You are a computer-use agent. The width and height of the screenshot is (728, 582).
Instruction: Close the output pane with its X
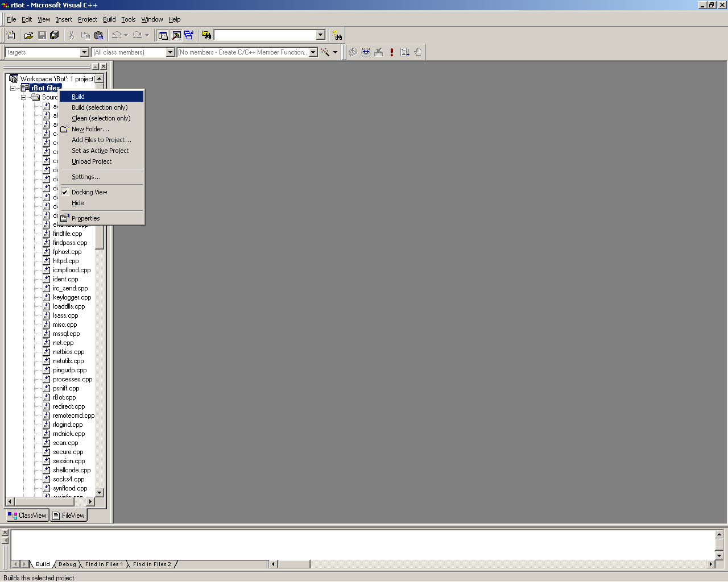[5, 533]
